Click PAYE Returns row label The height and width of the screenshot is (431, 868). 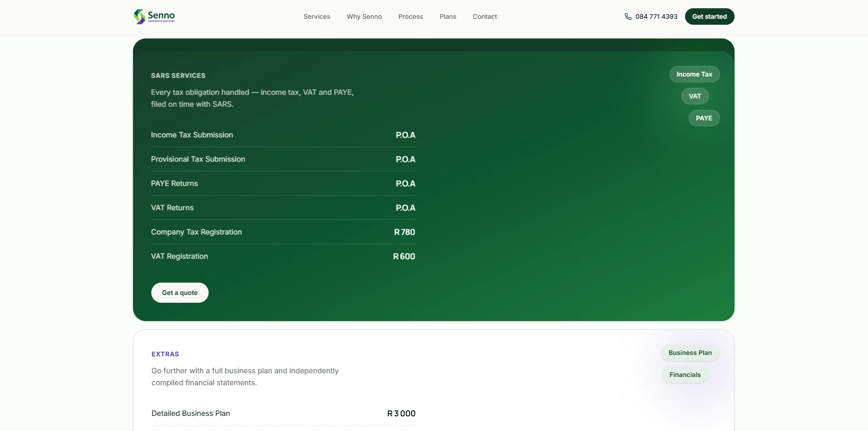pos(174,183)
